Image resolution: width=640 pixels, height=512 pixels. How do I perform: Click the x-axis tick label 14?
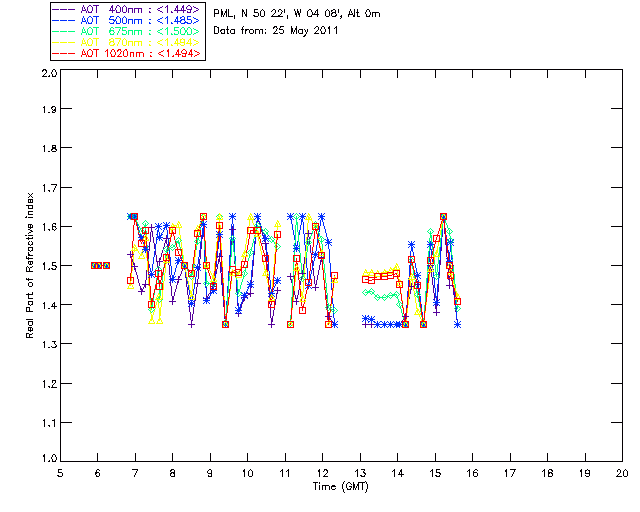[x=398, y=473]
